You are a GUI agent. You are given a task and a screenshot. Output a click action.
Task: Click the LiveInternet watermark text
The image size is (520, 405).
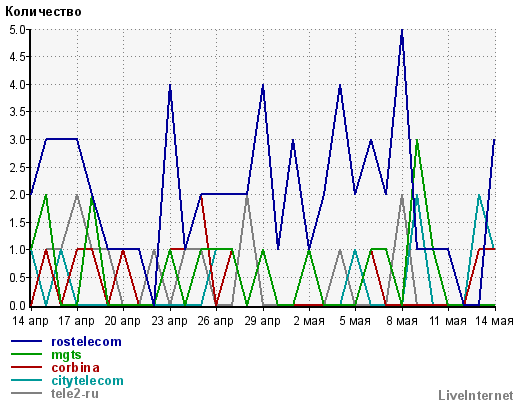[476, 396]
